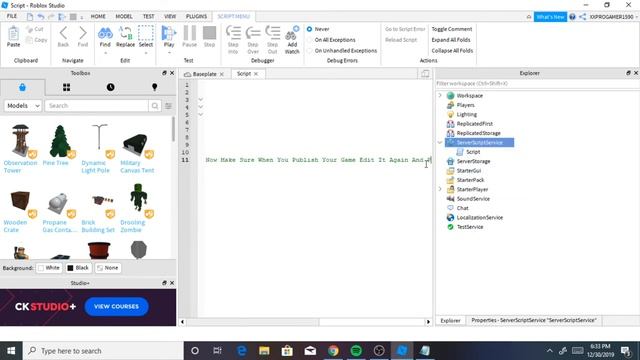Image resolution: width=640 pixels, height=360 pixels.
Task: Select the Observation Tower model thumbnail
Action: 20,141
